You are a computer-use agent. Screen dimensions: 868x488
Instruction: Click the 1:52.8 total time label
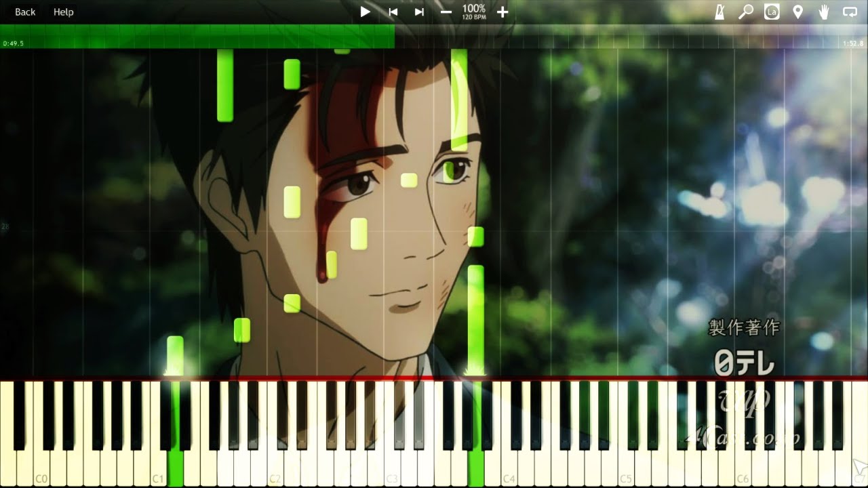click(x=853, y=43)
